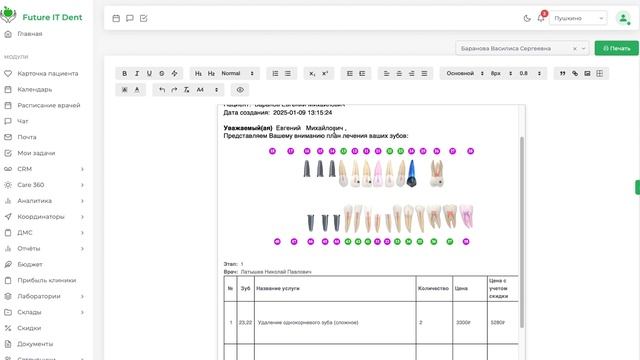Open the 0.8 line height dropdown
640x360 pixels.
click(x=530, y=73)
